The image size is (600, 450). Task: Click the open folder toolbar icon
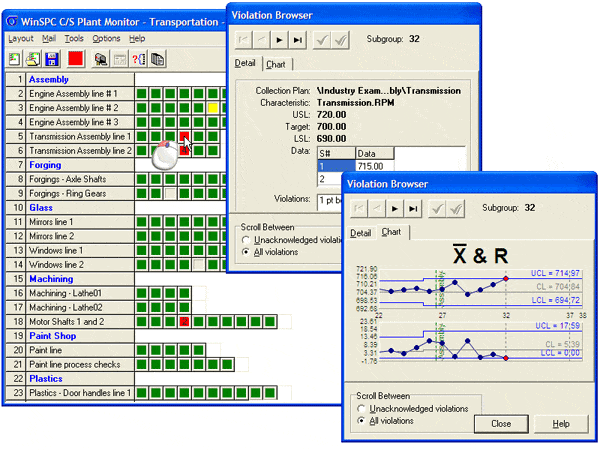click(x=33, y=59)
